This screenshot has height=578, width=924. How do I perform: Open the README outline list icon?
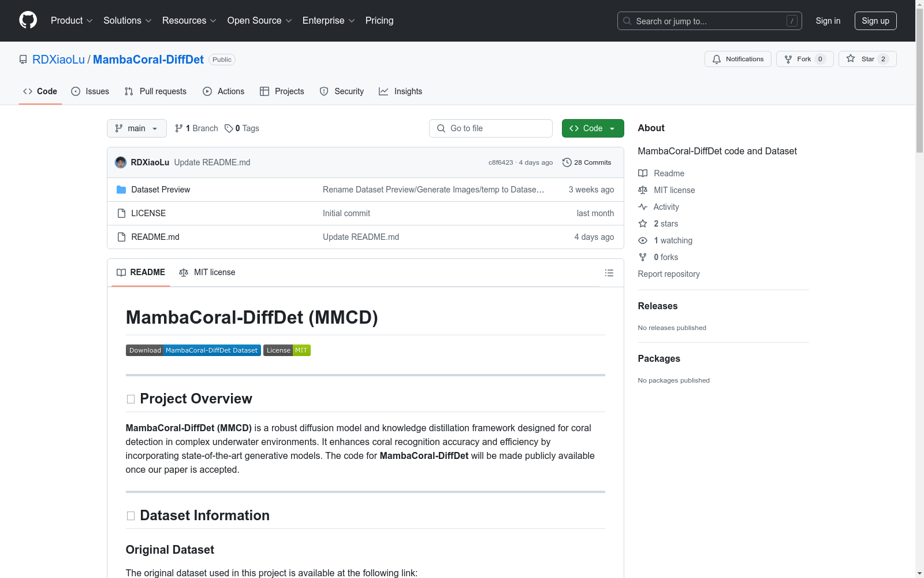(609, 273)
